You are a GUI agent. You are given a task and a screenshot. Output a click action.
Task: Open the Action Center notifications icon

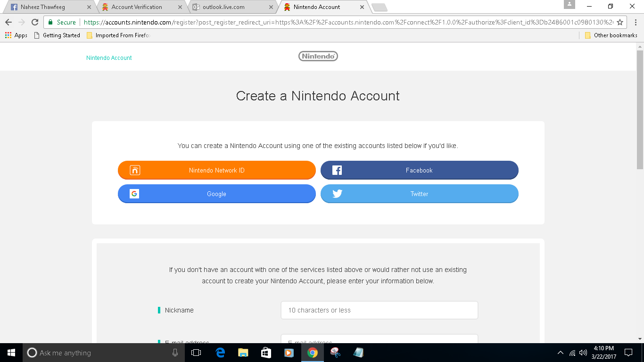click(628, 353)
